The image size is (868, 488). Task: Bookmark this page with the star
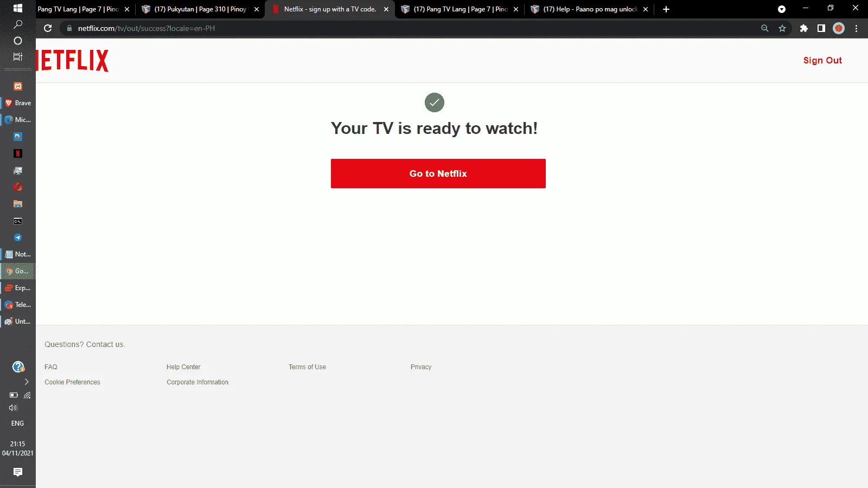point(782,28)
